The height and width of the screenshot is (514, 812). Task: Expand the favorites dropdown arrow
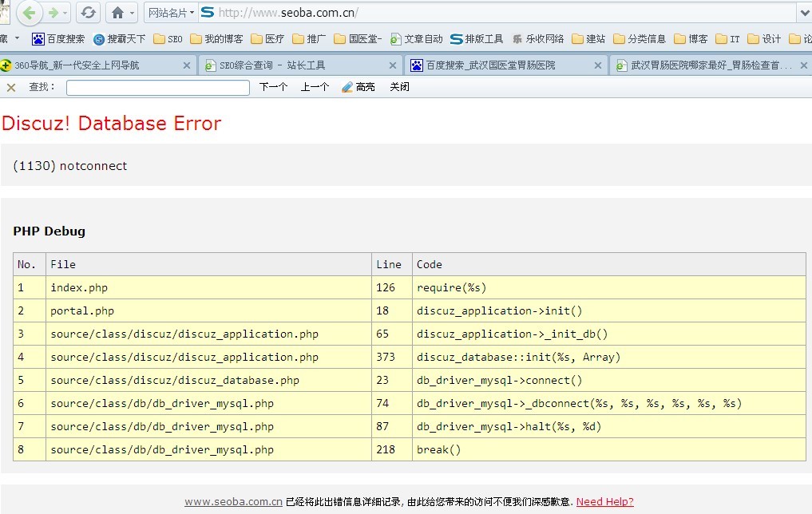17,38
